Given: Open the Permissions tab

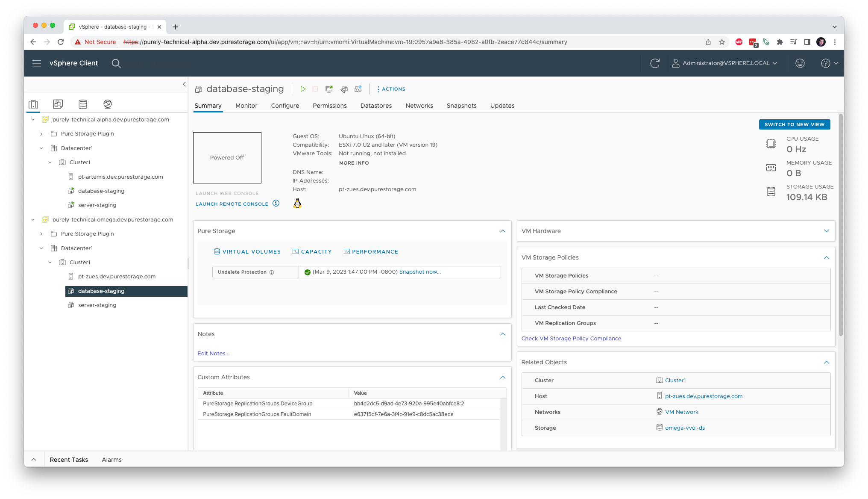Looking at the screenshot, I should click(330, 106).
